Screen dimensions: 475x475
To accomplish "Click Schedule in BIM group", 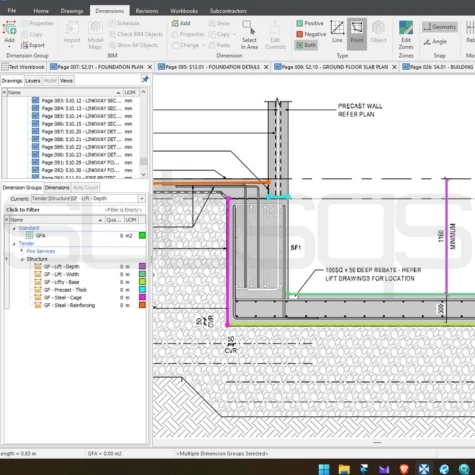I will pos(124,23).
